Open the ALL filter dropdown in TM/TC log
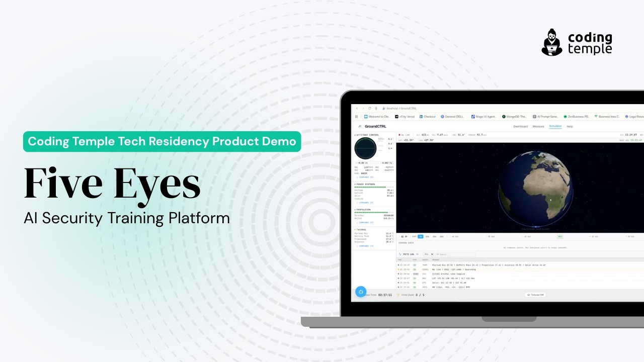Image resolution: width=644 pixels, height=362 pixels. pyautogui.click(x=428, y=254)
